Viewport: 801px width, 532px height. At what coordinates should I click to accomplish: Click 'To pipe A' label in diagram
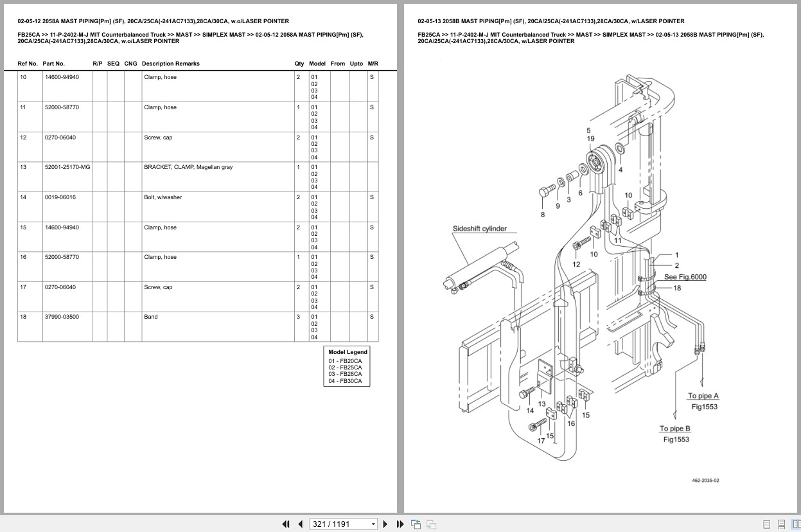pyautogui.click(x=703, y=396)
